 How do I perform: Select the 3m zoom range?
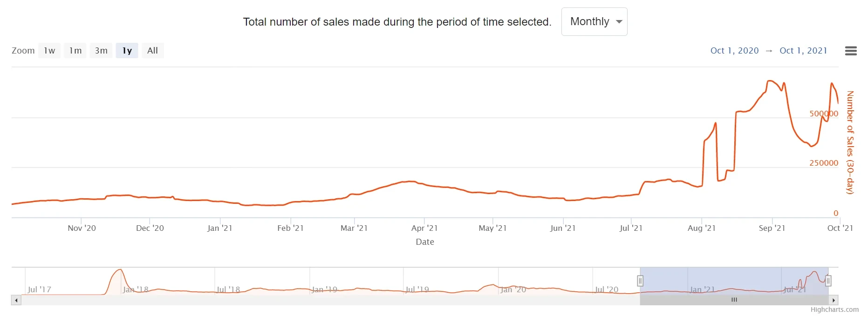(101, 51)
